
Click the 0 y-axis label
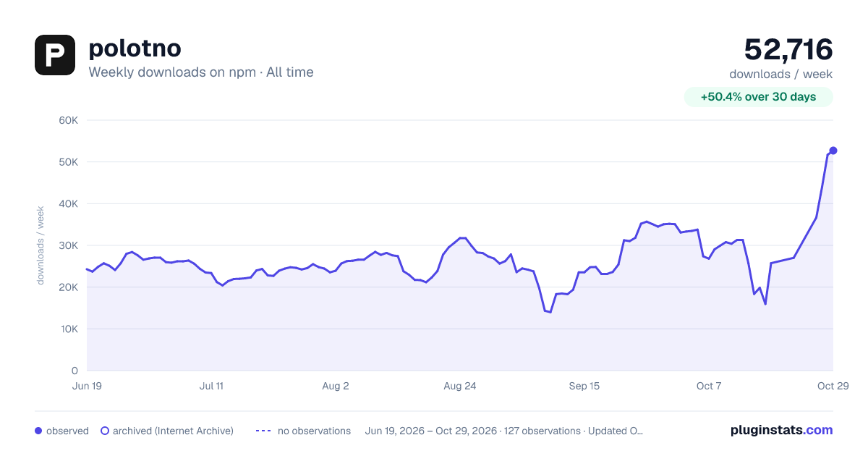pos(75,371)
